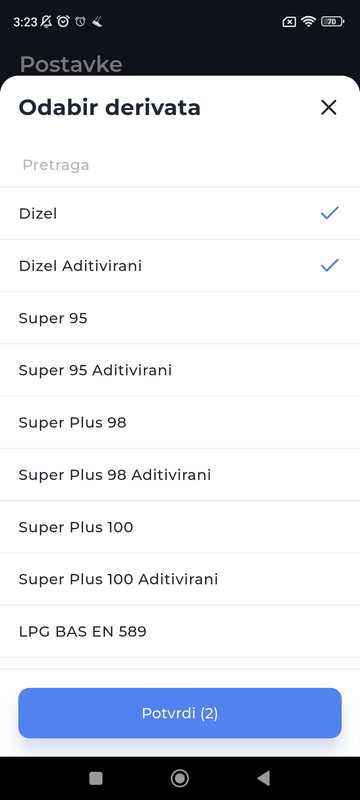Tap the Android back navigation icon

pos(263,778)
